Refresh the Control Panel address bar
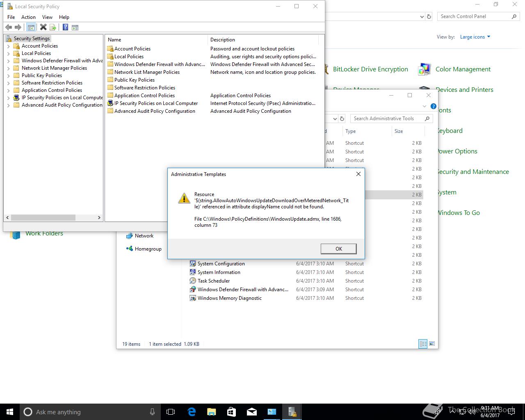 click(x=429, y=17)
